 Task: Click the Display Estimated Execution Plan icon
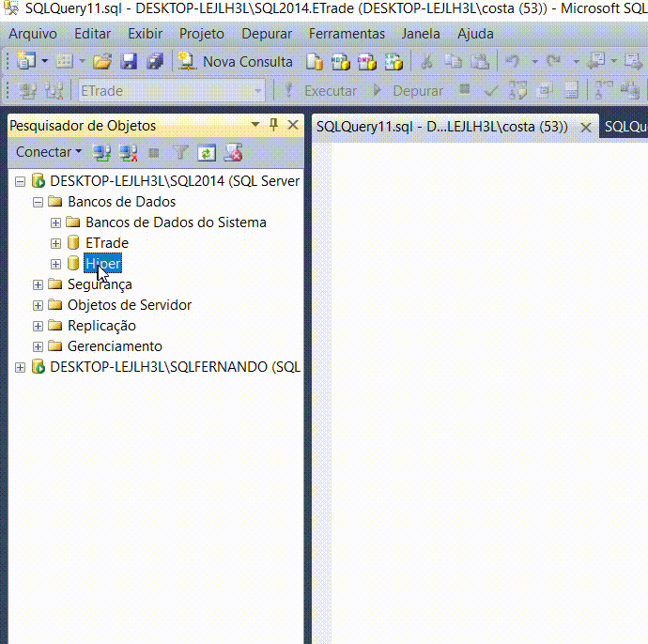[517, 90]
